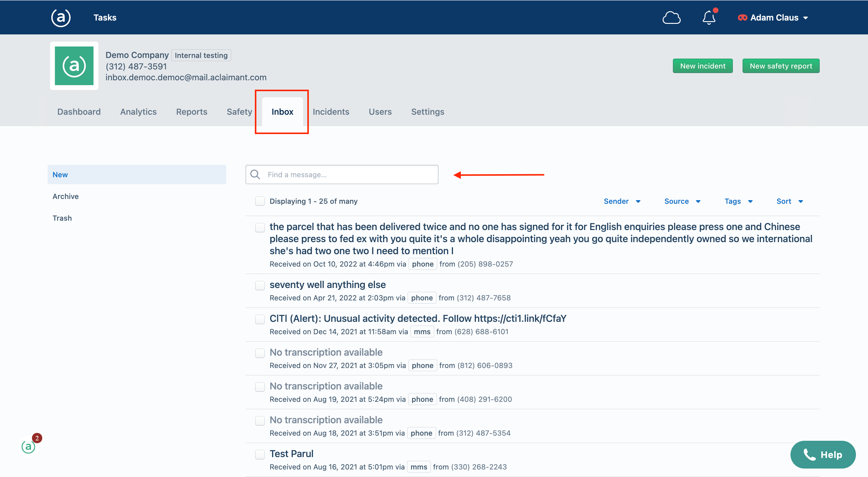Click the red mask icon beside Adam Claus

742,18
